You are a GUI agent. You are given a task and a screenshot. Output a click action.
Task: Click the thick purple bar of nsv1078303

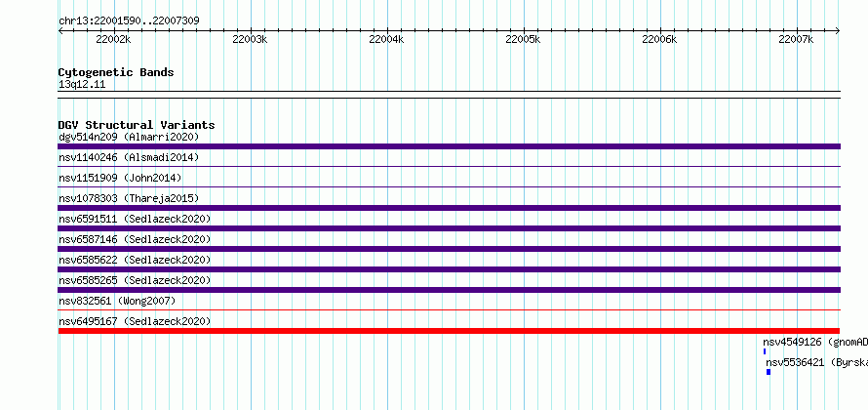[x=449, y=208]
